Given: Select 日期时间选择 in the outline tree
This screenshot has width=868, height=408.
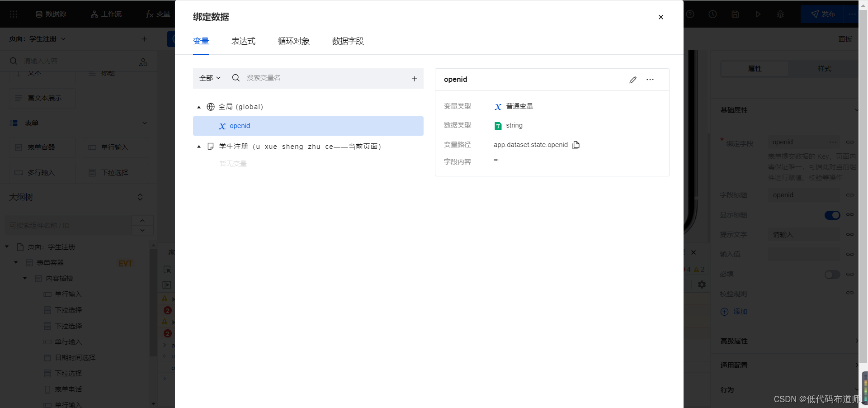Looking at the screenshot, I should click(75, 358).
